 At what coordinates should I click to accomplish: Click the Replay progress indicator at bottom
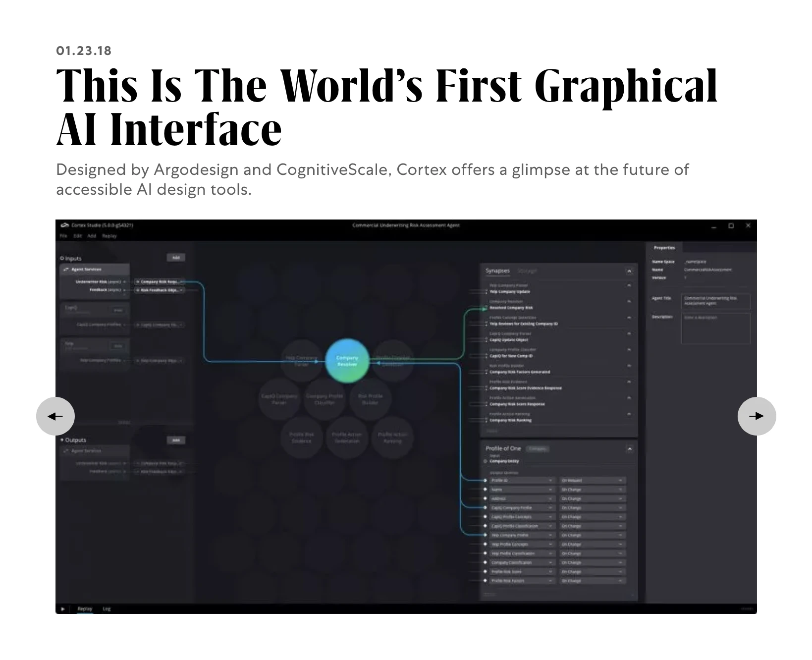(x=747, y=608)
